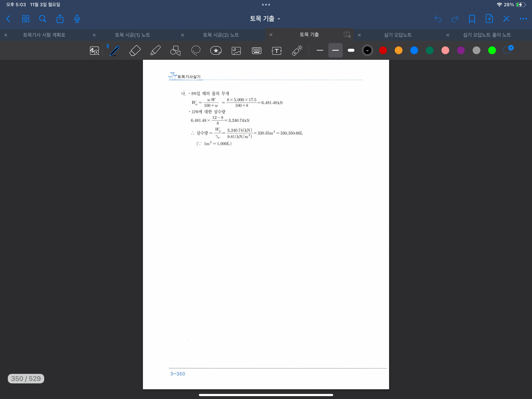532x399 pixels.
Task: Switch to the 실기 오답노트 tab
Action: [398, 35]
